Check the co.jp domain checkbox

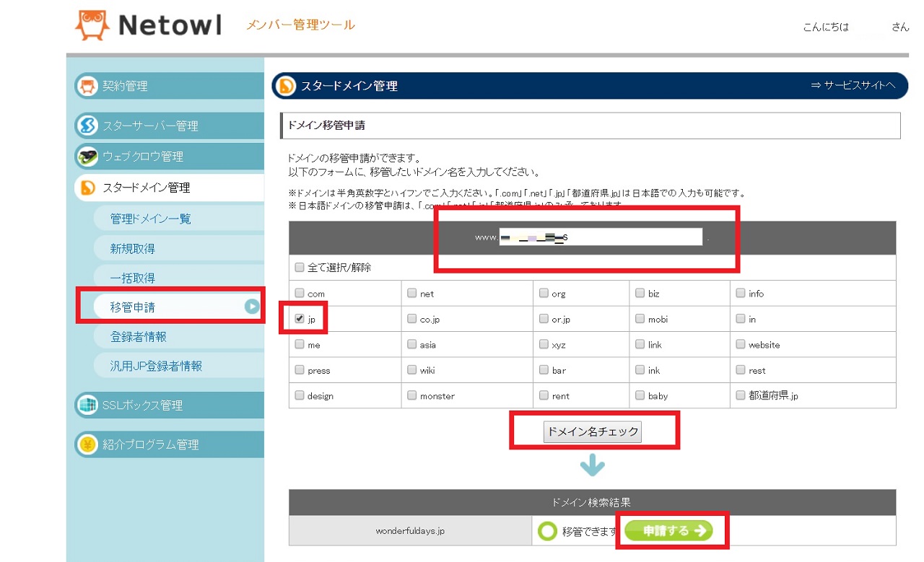(412, 319)
